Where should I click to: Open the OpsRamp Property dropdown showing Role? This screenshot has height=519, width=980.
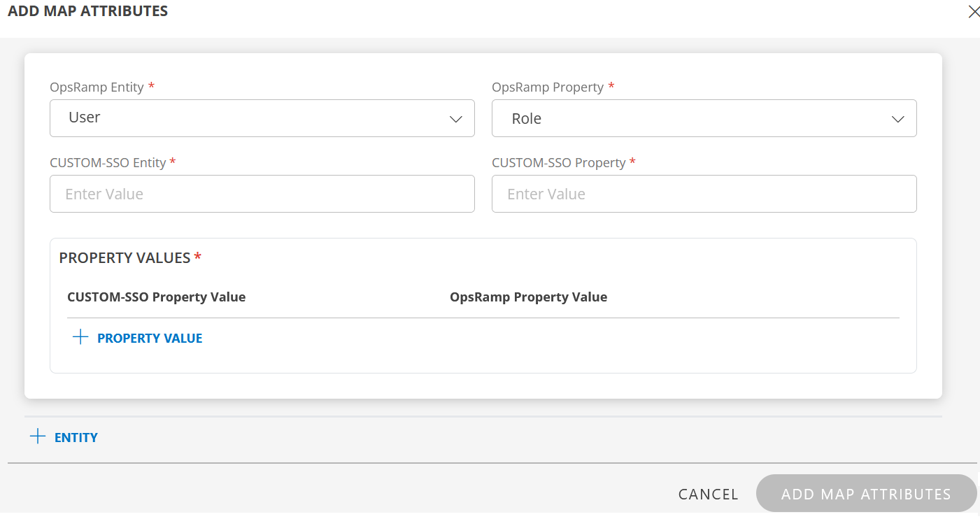coord(704,118)
